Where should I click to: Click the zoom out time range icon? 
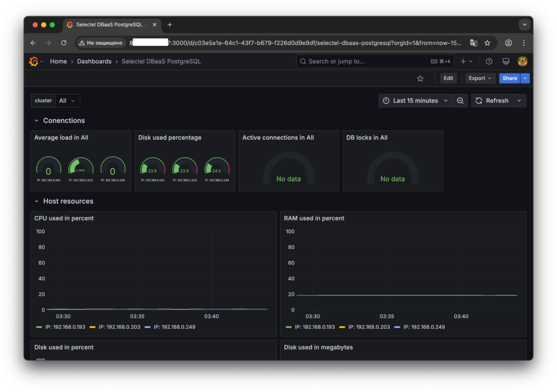tap(460, 101)
